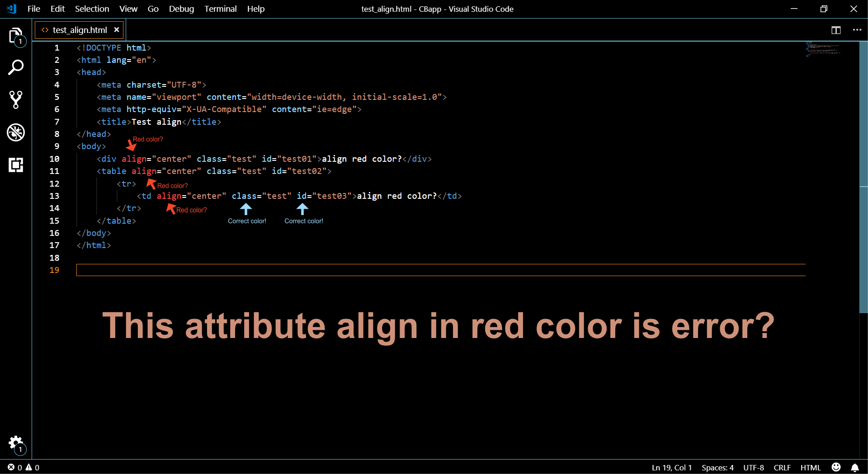Screen dimensions: 868x474
Task: Open the Debug view with the slashed circle icon
Action: (x=16, y=132)
